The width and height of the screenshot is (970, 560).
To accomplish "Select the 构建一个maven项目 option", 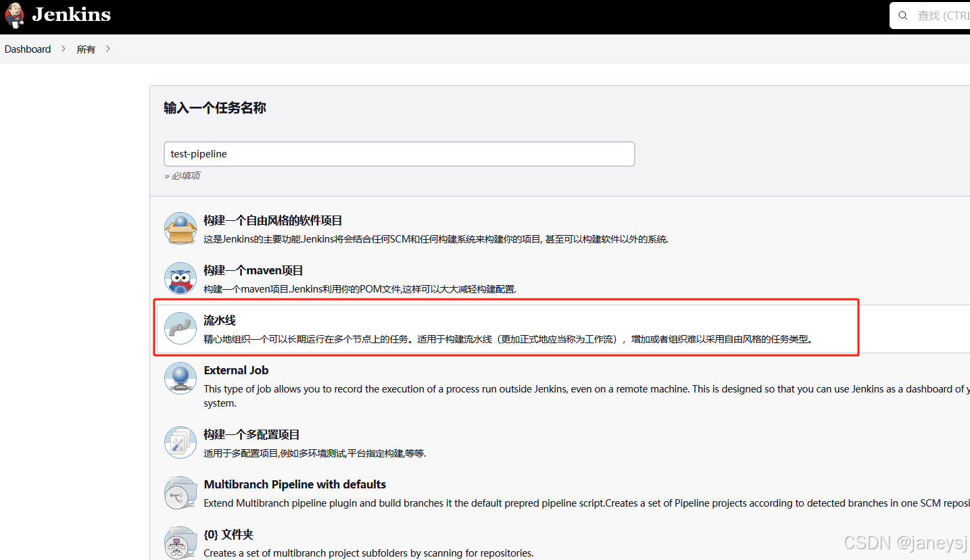I will point(253,270).
